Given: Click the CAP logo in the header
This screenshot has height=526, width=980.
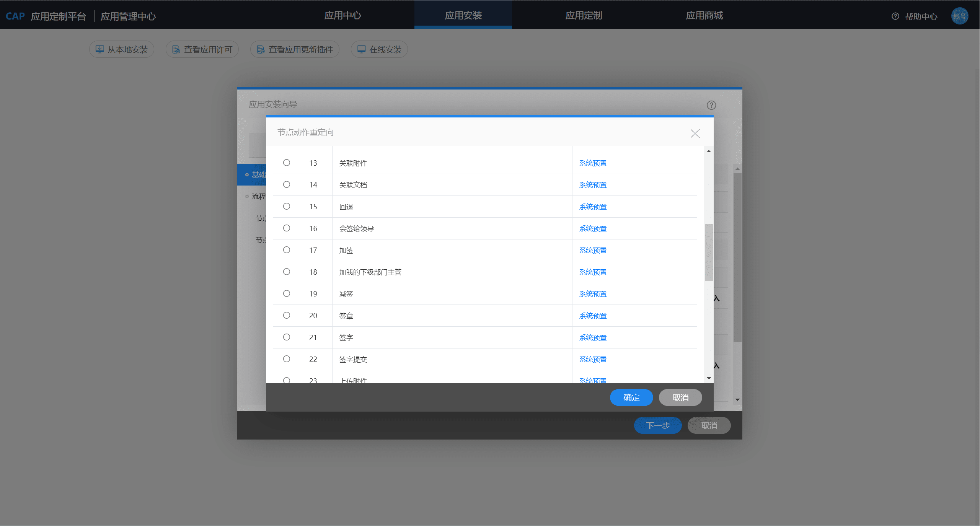Looking at the screenshot, I should [15, 16].
